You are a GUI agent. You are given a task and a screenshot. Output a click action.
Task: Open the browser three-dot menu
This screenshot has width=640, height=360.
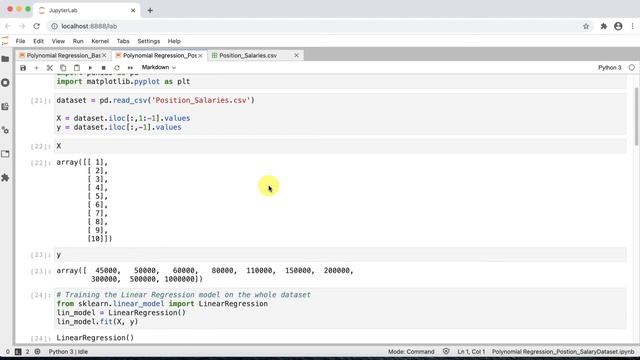pos(633,26)
